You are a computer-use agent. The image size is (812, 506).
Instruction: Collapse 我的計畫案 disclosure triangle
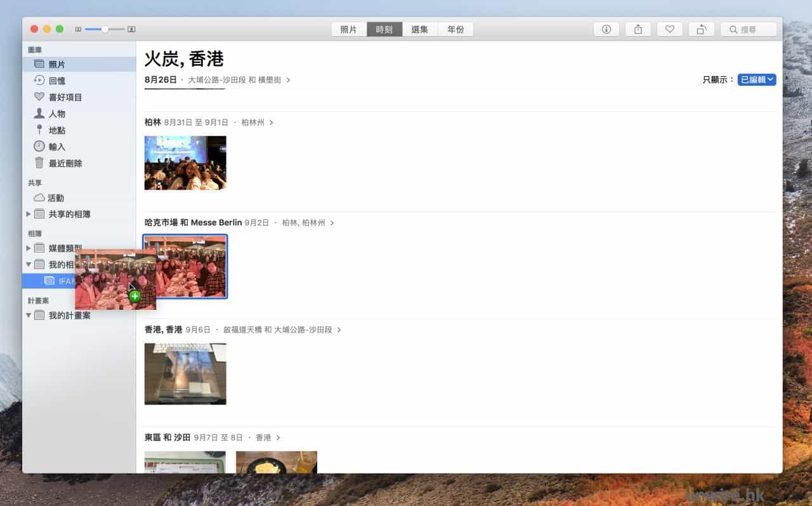tap(28, 315)
